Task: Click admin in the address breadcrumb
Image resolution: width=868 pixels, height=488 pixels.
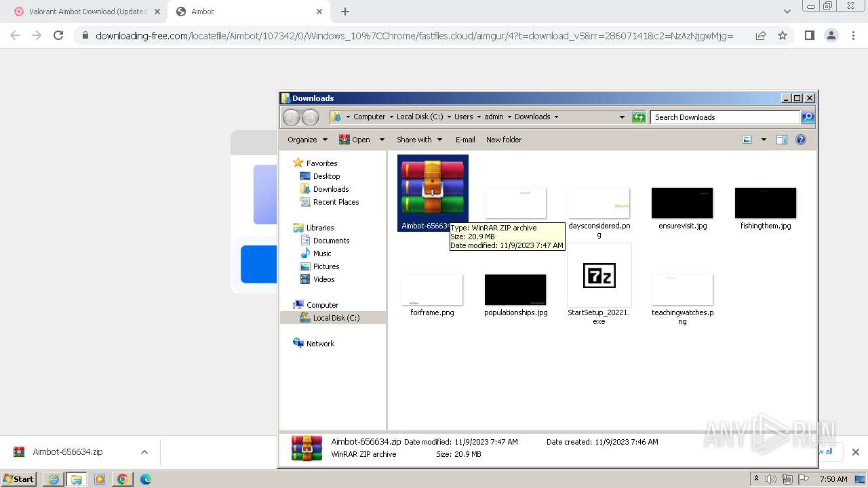Action: click(x=494, y=117)
